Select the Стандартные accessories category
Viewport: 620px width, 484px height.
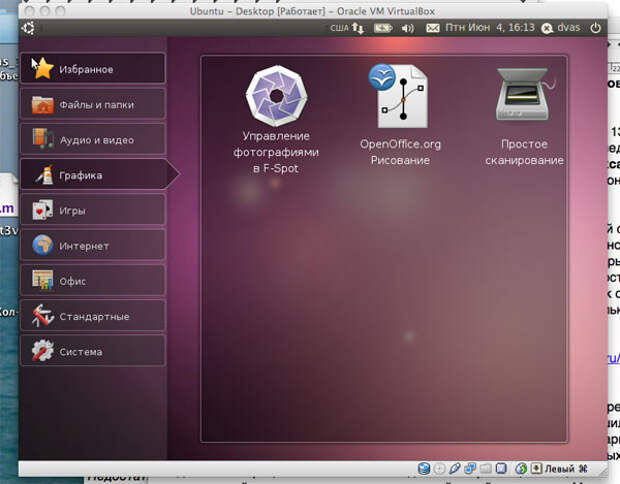click(x=93, y=316)
